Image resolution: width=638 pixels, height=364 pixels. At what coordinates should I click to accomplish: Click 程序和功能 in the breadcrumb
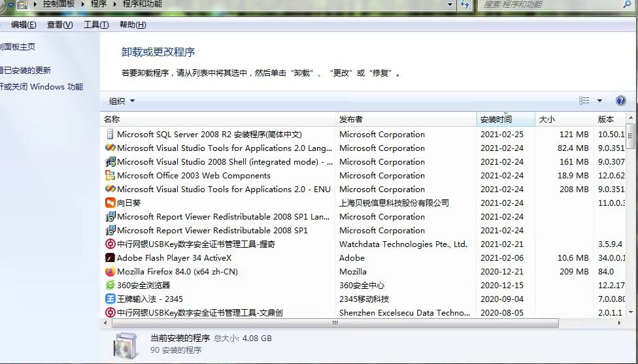pos(143,5)
